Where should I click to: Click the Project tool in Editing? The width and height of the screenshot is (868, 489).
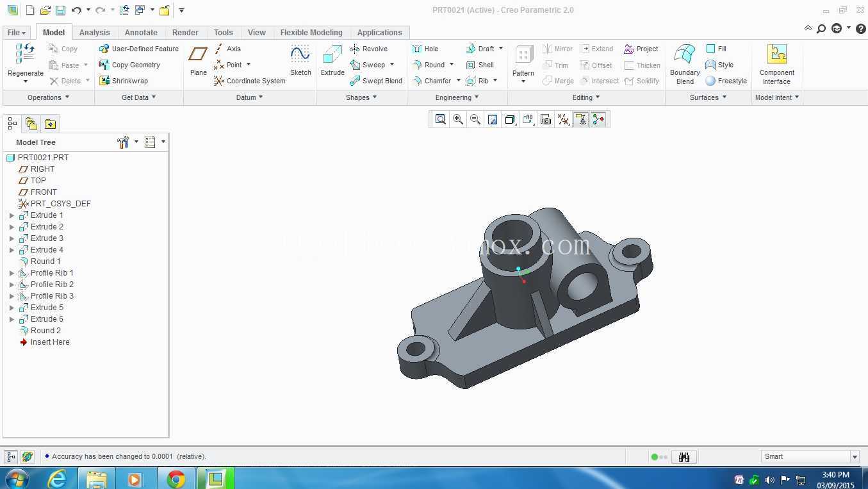pyautogui.click(x=641, y=49)
